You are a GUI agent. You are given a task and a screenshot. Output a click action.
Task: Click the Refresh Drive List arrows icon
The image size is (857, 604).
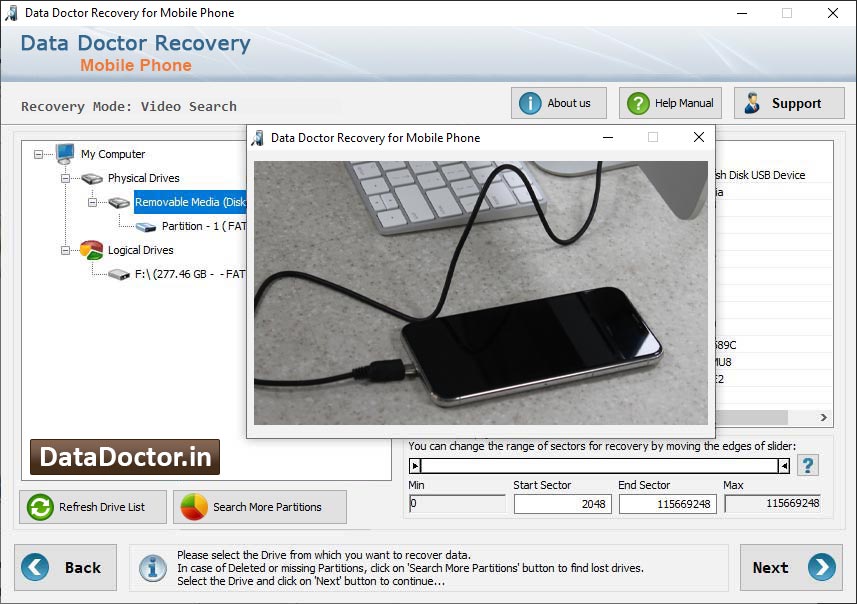pos(38,507)
